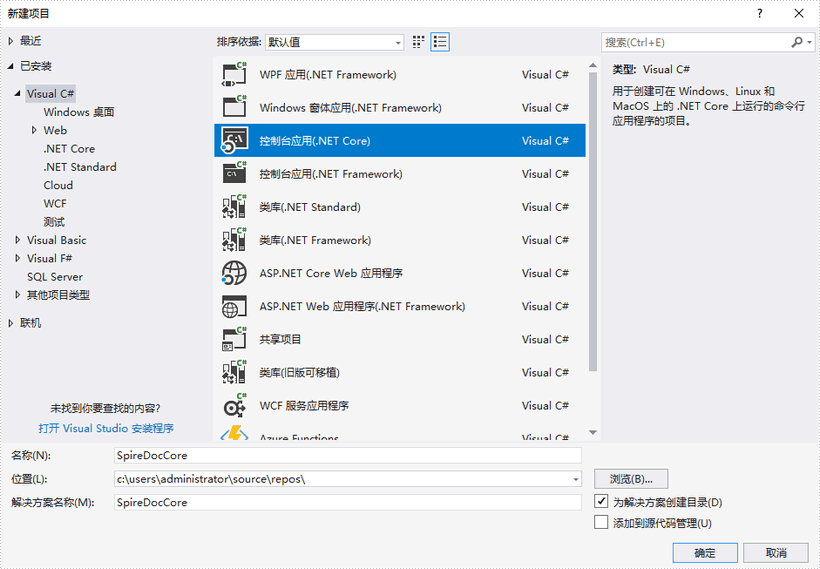
Task: Click the WCF 服务应用程序 gear icon
Action: click(234, 405)
